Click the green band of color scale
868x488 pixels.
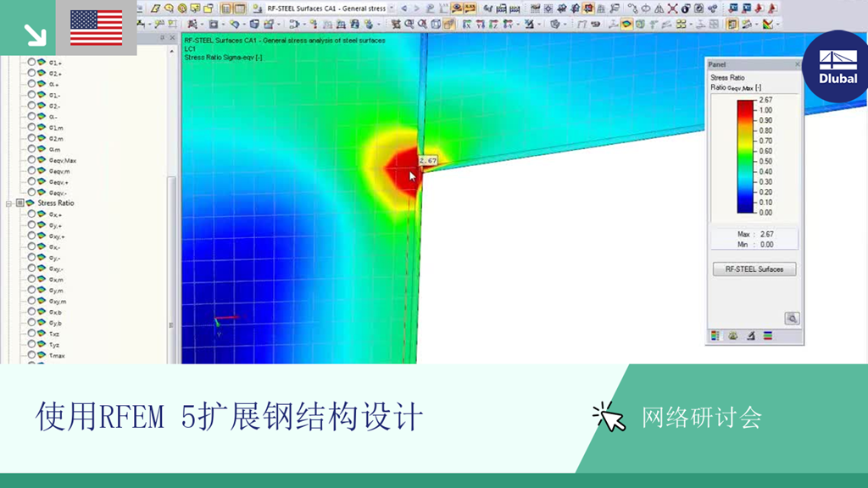click(x=745, y=158)
